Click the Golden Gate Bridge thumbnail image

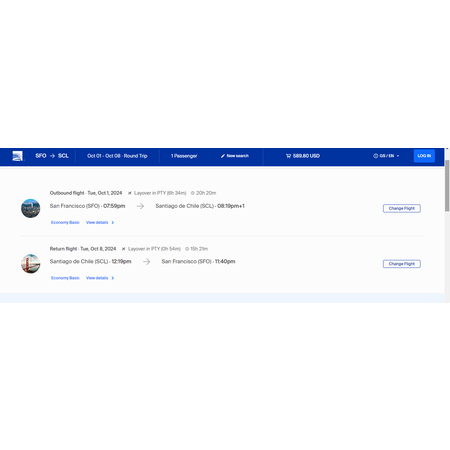(31, 264)
